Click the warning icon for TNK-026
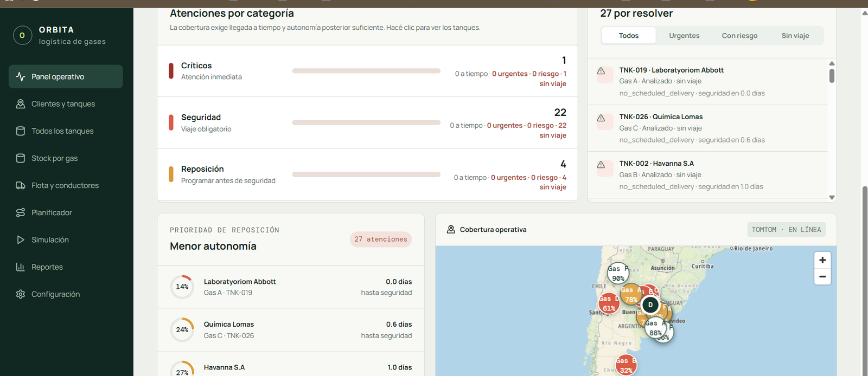868x376 pixels. 601,118
